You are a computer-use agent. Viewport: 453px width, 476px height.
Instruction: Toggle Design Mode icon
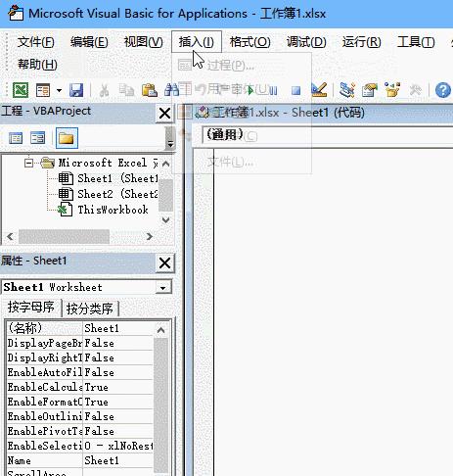coord(319,89)
